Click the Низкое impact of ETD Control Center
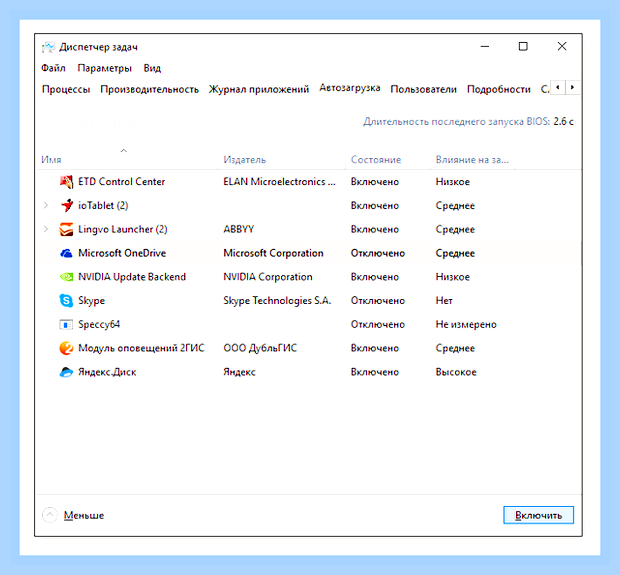The height and width of the screenshot is (575, 620). (x=453, y=182)
